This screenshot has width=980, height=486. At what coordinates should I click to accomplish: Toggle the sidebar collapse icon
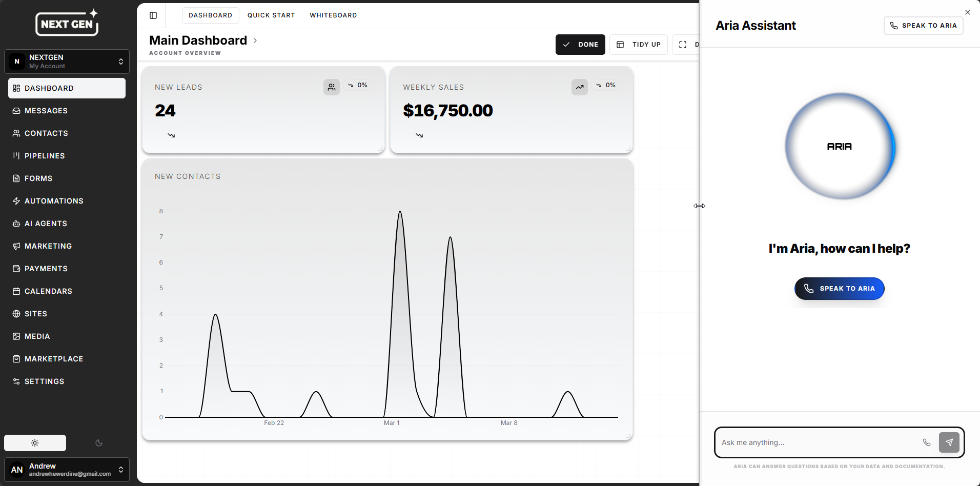153,15
